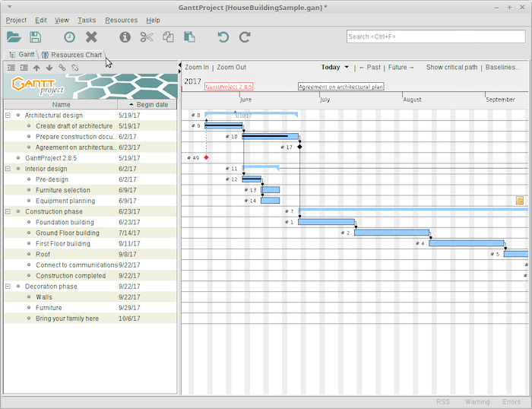
Task: Collapse the Interior design task group
Action: (8, 169)
